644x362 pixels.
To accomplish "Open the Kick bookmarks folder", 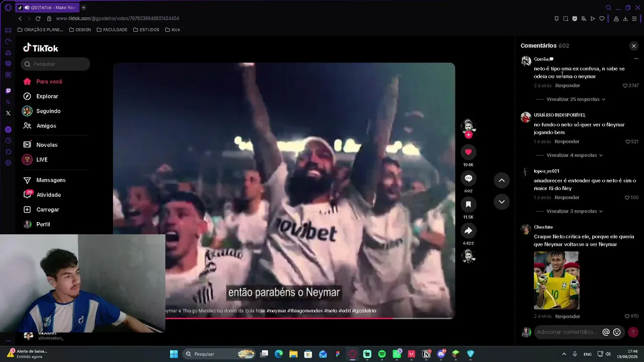I will pyautogui.click(x=173, y=30).
